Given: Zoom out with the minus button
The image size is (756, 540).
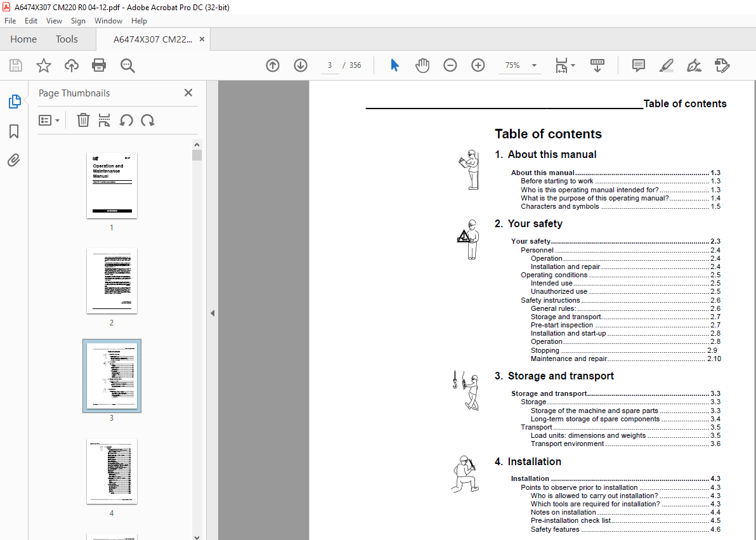Looking at the screenshot, I should coord(450,65).
